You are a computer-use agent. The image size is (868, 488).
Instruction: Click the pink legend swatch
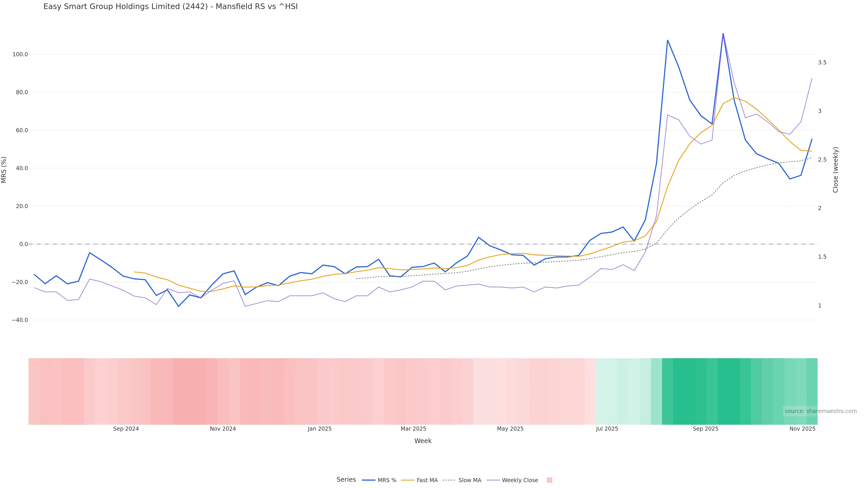pyautogui.click(x=549, y=480)
